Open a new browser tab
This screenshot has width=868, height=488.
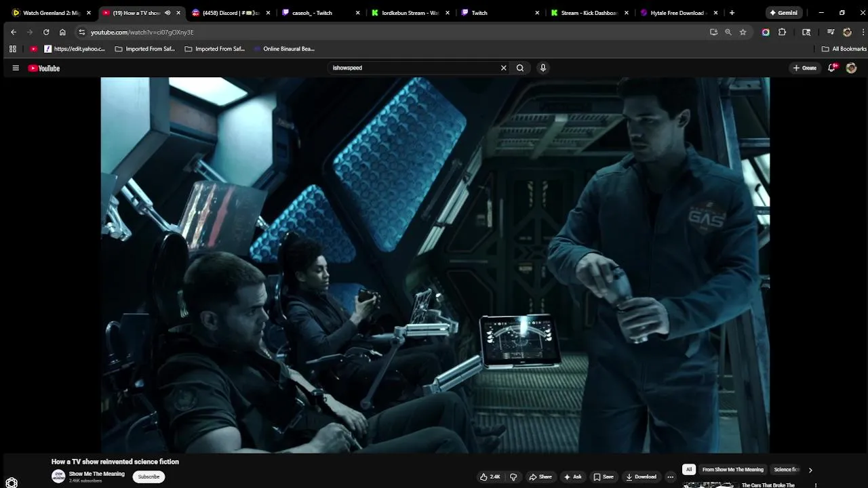click(x=732, y=13)
